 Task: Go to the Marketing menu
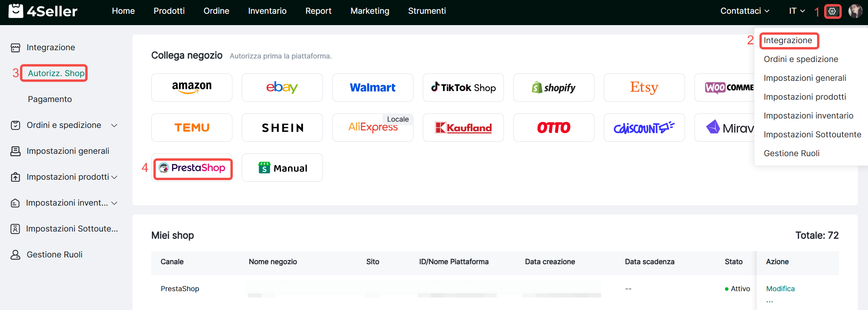pos(370,11)
